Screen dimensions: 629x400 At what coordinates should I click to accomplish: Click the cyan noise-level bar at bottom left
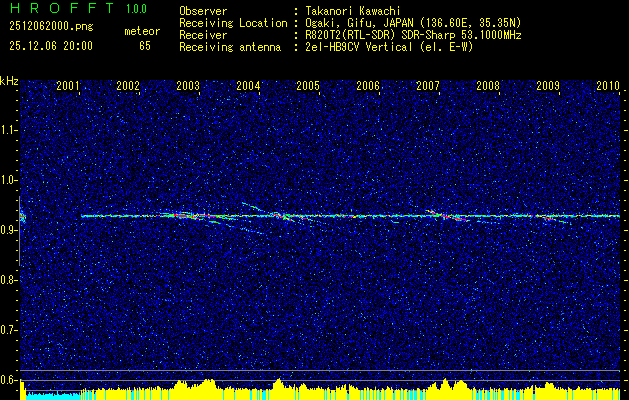[x=53, y=396]
